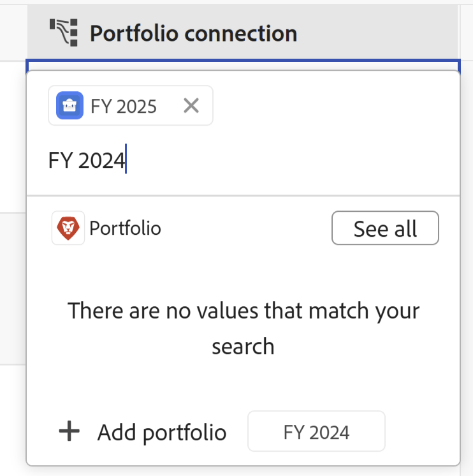Viewport: 473px width, 476px height.
Task: Select the Portfolio connection column header title
Action: coord(193,33)
